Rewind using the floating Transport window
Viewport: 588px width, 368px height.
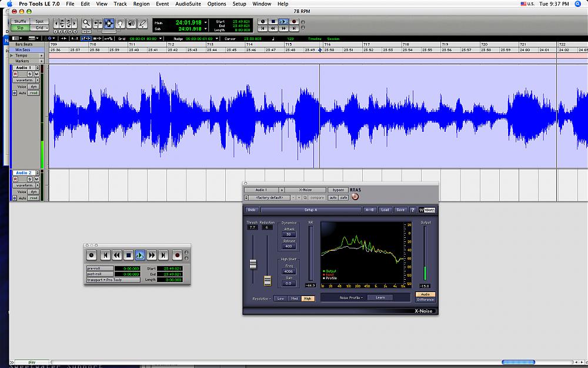(117, 256)
